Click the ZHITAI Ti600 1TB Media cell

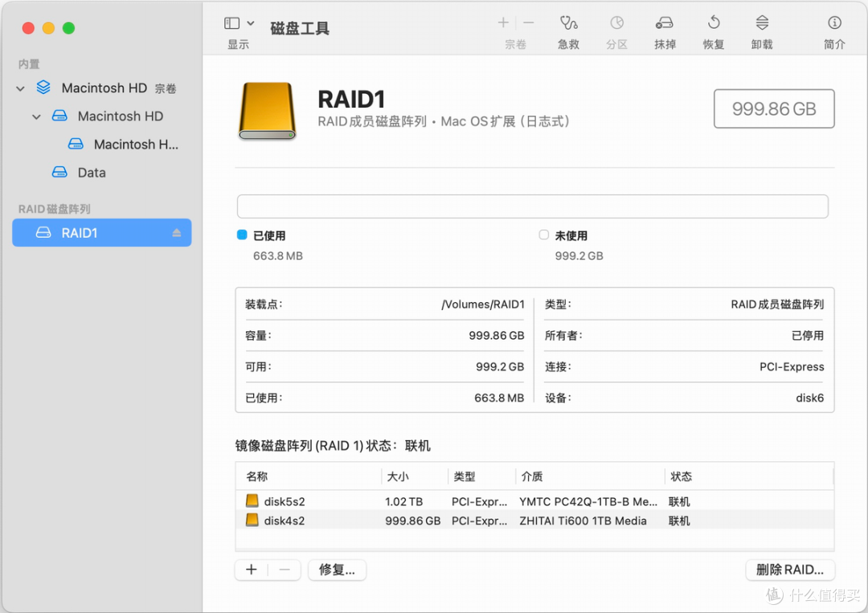[583, 521]
